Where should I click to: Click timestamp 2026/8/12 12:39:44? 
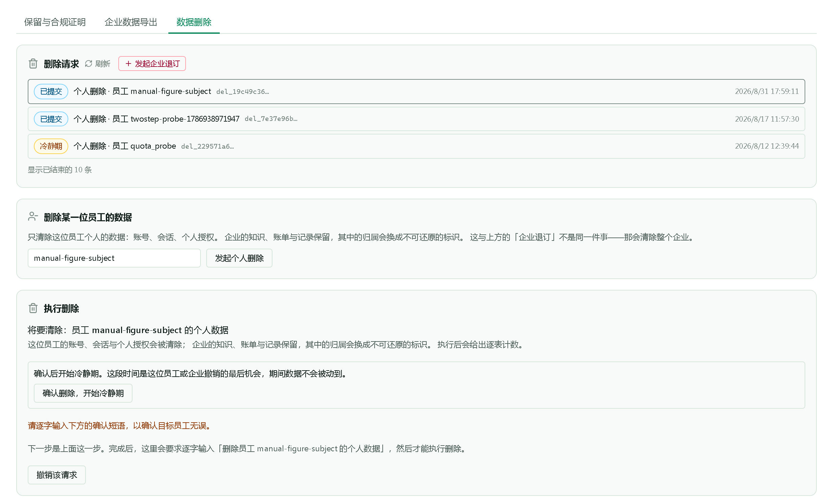(767, 146)
